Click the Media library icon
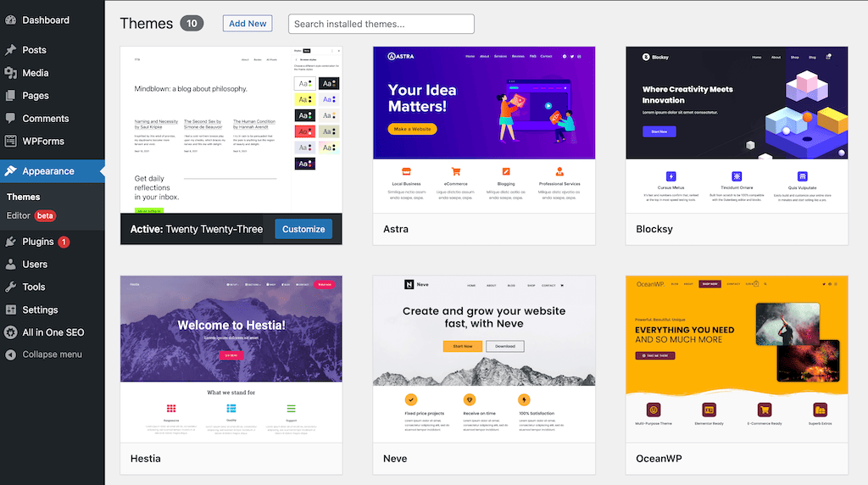The width and height of the screenshot is (868, 485). [10, 73]
